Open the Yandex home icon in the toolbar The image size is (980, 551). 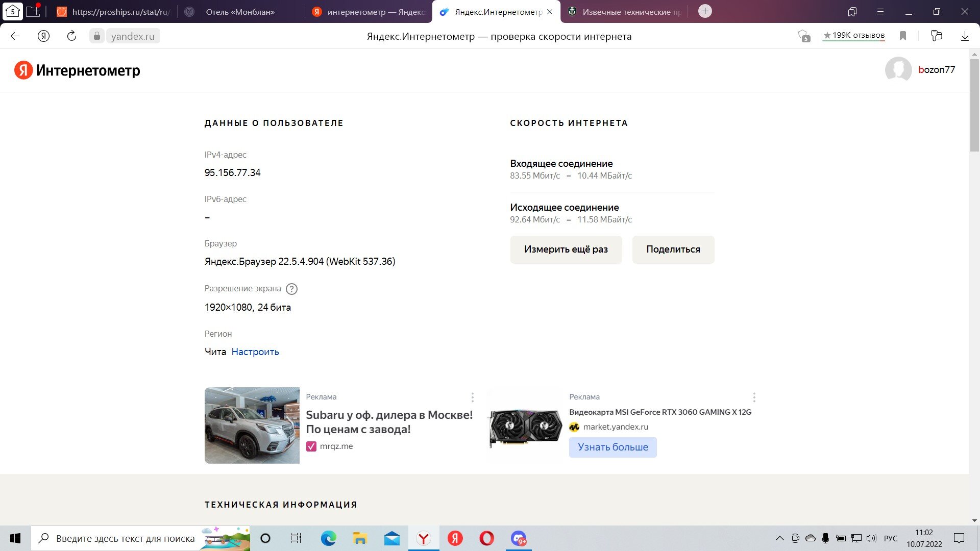44,36
